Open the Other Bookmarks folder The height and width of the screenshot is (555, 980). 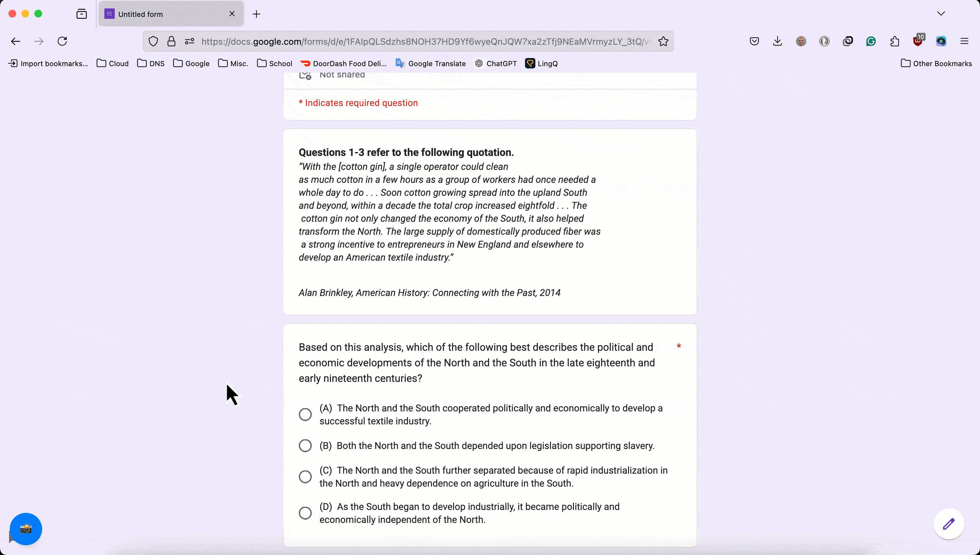click(936, 63)
